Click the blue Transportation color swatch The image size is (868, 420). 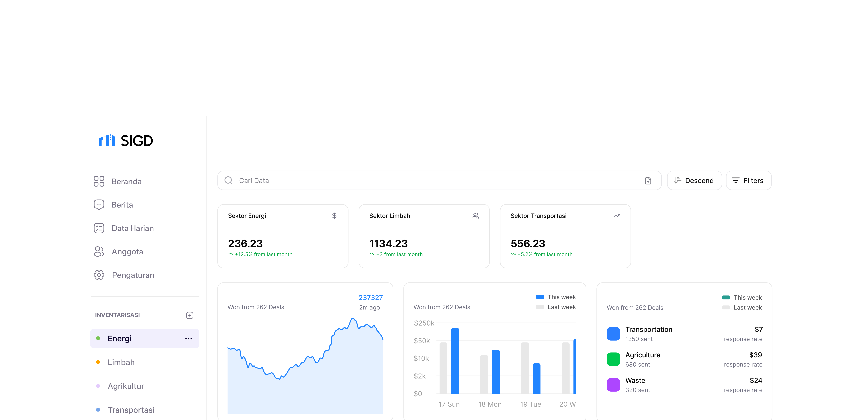tap(613, 334)
